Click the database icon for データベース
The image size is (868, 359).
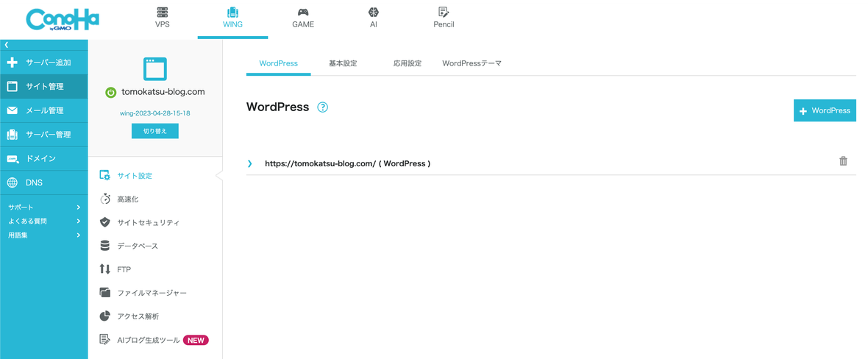tap(104, 246)
